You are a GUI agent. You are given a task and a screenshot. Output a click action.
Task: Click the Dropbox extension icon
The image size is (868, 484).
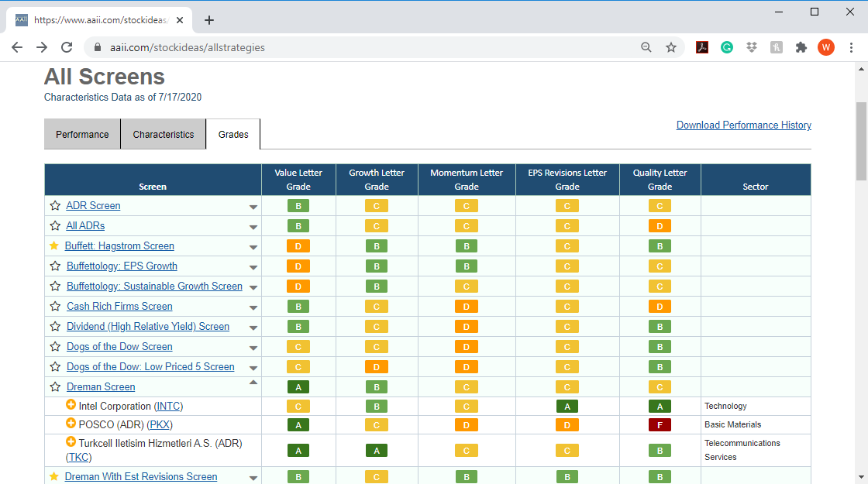(x=751, y=47)
